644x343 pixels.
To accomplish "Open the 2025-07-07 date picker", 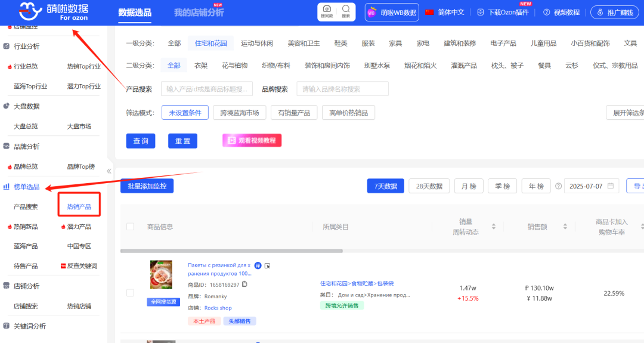I will [592, 186].
